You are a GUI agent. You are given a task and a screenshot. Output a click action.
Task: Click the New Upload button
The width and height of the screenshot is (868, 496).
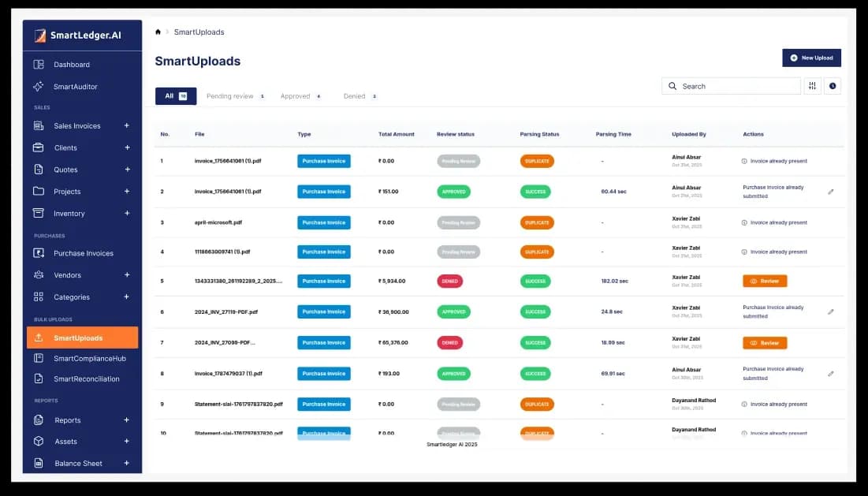(811, 58)
